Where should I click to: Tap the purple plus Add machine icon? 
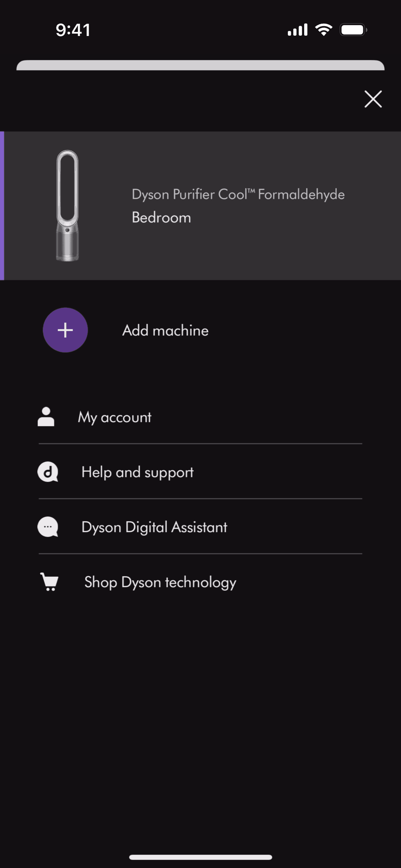65,330
